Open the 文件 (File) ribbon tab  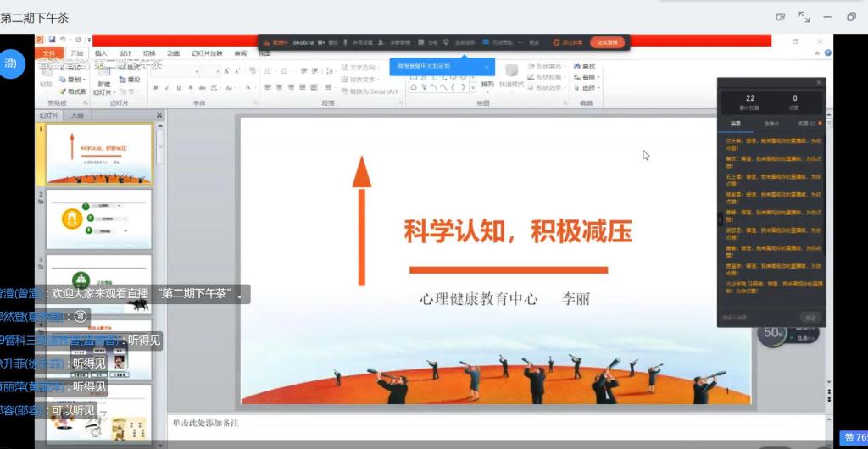click(49, 53)
